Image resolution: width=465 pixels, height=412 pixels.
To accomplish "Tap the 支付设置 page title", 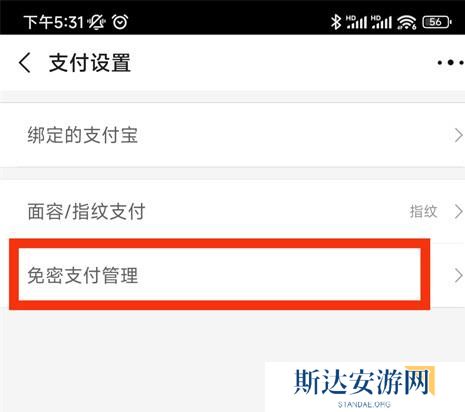I will click(90, 63).
